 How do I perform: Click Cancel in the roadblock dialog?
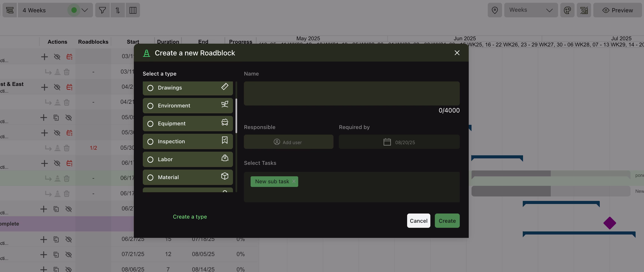click(419, 221)
